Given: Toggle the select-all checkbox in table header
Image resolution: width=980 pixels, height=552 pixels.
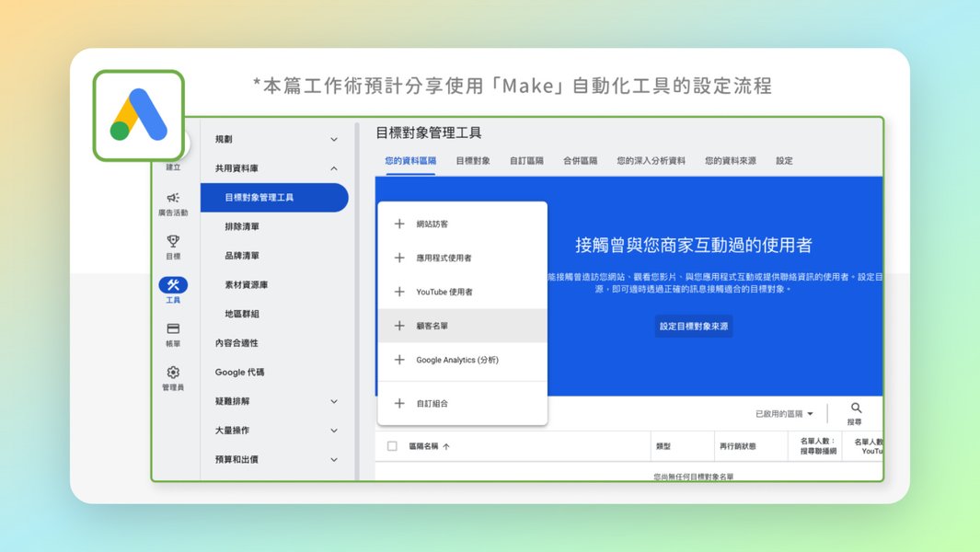Looking at the screenshot, I should click(x=392, y=446).
